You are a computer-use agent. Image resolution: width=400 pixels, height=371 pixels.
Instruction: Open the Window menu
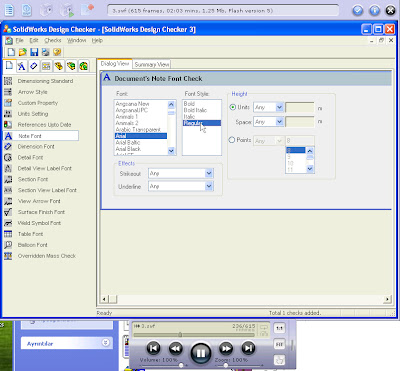(x=76, y=40)
